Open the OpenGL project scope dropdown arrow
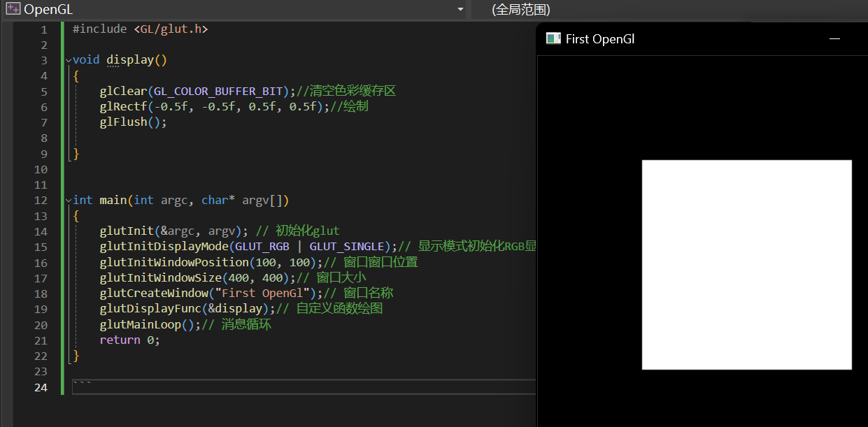 [460, 10]
